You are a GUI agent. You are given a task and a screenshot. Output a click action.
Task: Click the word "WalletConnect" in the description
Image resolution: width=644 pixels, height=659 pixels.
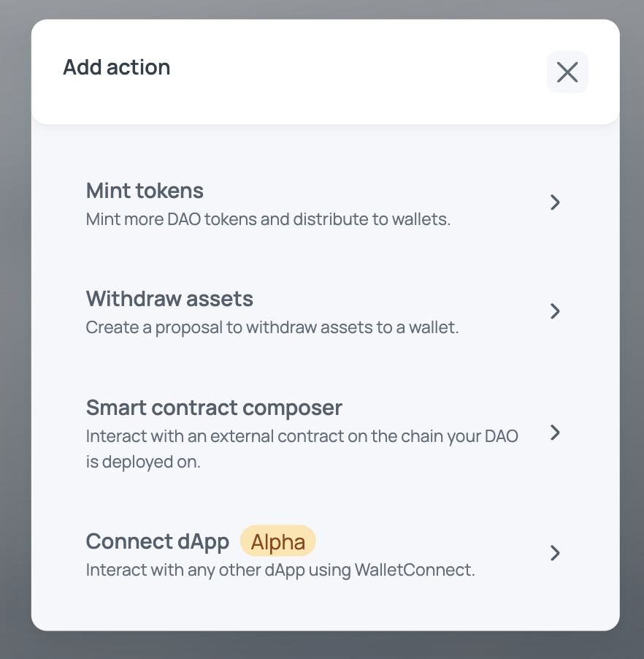(413, 570)
